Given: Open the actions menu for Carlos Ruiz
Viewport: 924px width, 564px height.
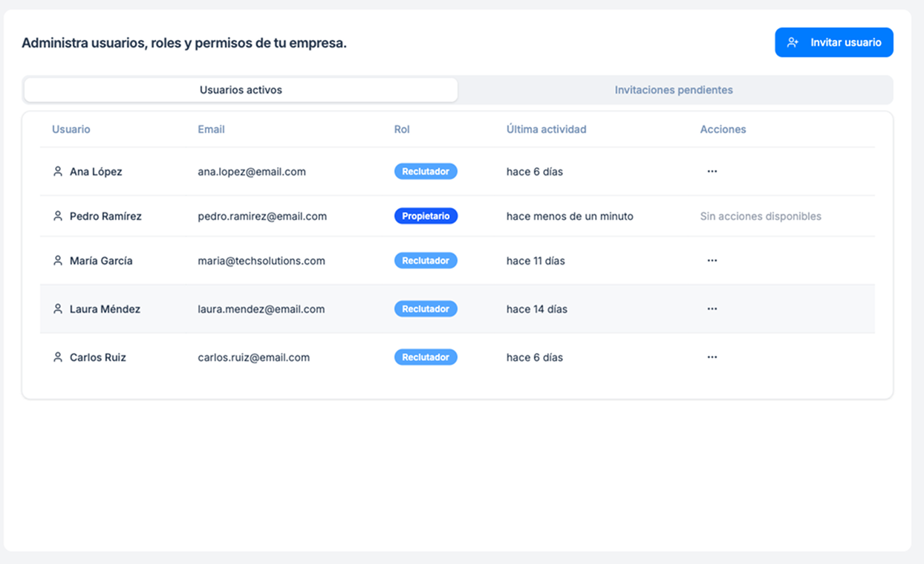Looking at the screenshot, I should point(712,357).
